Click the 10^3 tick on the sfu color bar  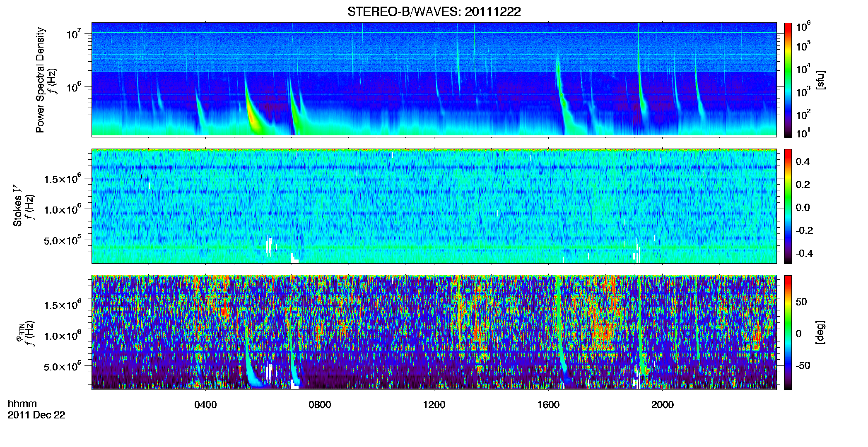point(803,91)
